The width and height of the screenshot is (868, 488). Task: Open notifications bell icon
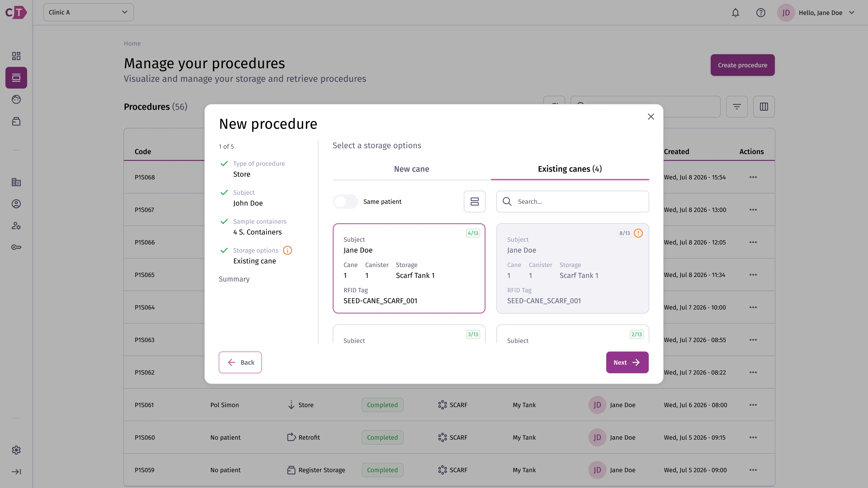coord(735,13)
